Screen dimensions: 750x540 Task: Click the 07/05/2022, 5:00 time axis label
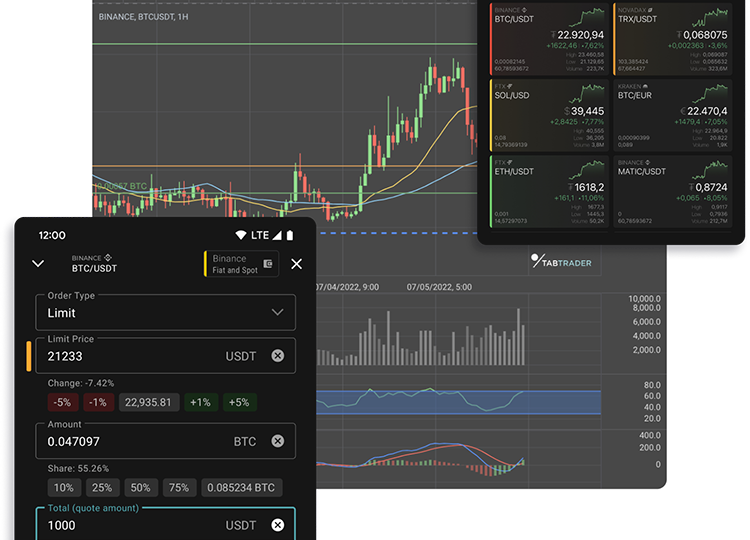pos(439,287)
